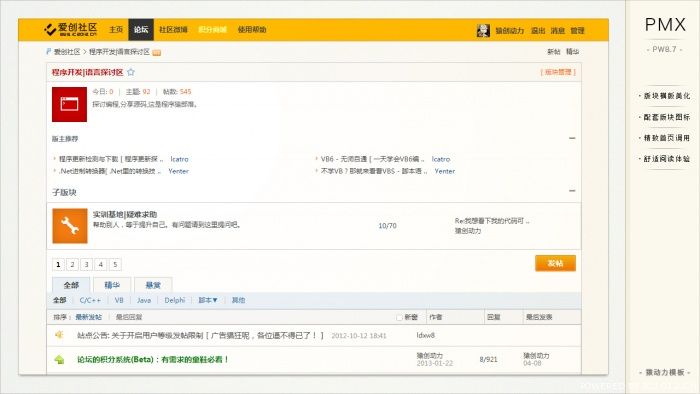Click the username next to the avatar
This screenshot has width=700, height=394.
pyautogui.click(x=510, y=30)
